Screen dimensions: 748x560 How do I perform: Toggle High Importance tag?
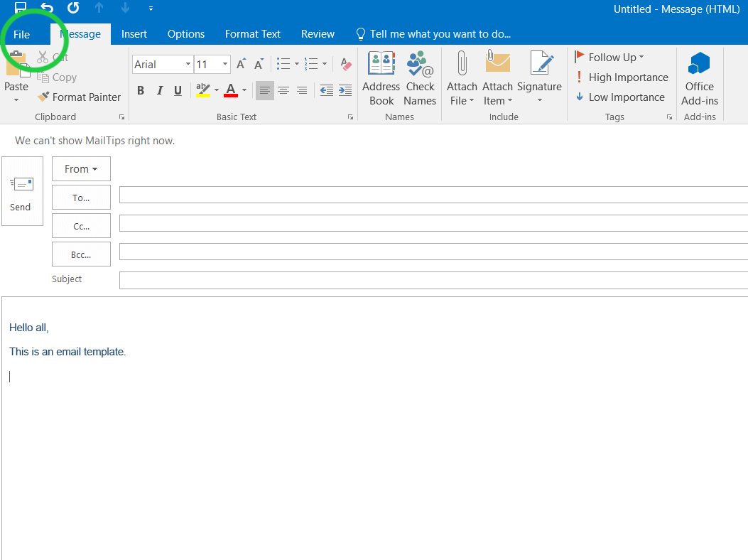tap(622, 77)
